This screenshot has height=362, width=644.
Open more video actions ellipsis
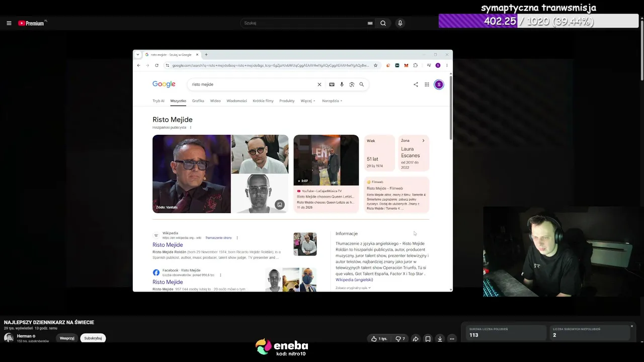pyautogui.click(x=452, y=339)
